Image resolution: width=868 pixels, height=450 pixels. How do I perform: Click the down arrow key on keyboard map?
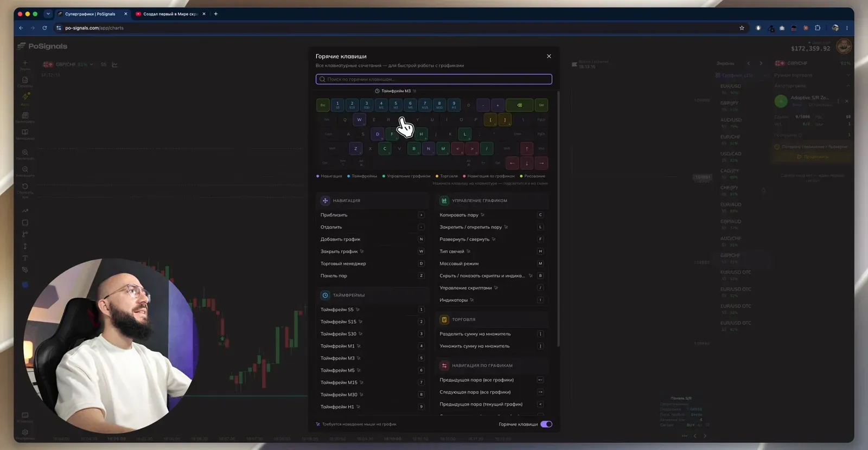527,163
